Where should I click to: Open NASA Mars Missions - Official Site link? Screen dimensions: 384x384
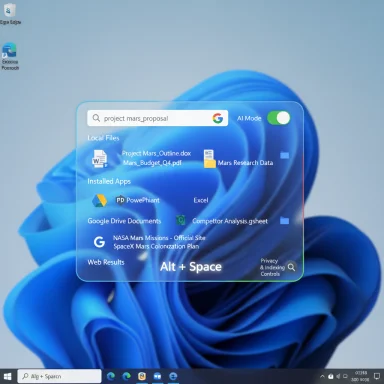[159, 238]
